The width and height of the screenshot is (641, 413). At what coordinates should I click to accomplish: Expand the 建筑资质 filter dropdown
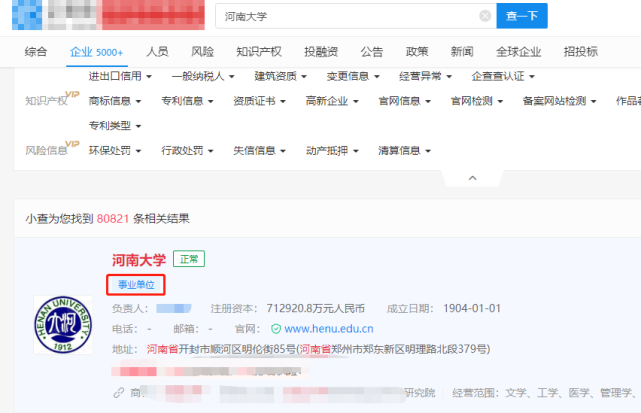coord(280,76)
